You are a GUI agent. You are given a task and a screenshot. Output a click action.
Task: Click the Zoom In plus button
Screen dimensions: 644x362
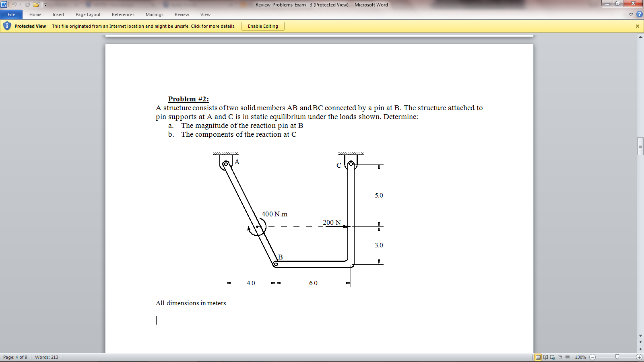tap(639, 357)
